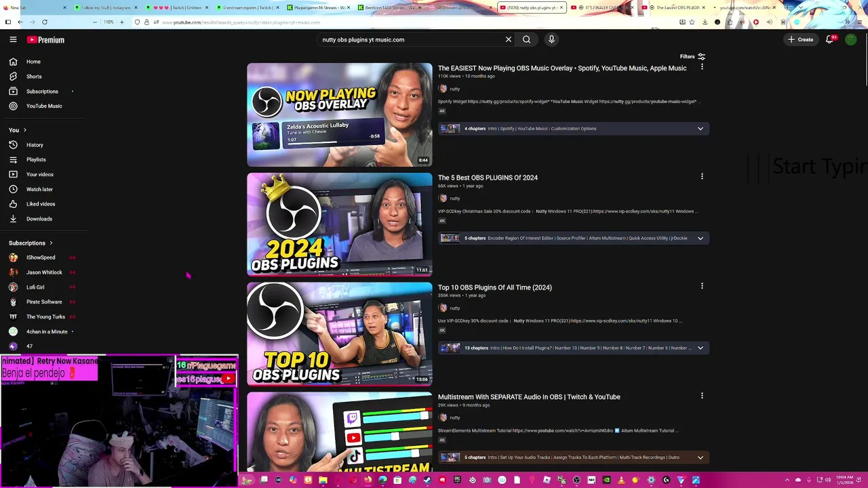Viewport: 868px width, 488px height.
Task: Zoom out with the browser minus button
Action: 94,22
